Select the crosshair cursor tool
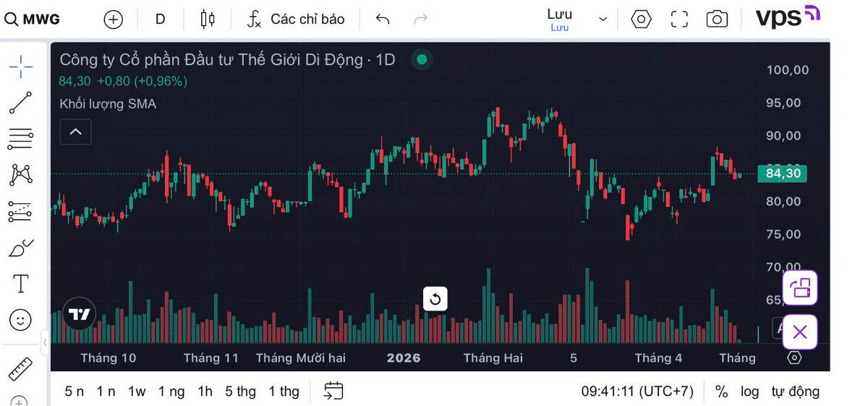The width and height of the screenshot is (868, 406). (x=21, y=67)
